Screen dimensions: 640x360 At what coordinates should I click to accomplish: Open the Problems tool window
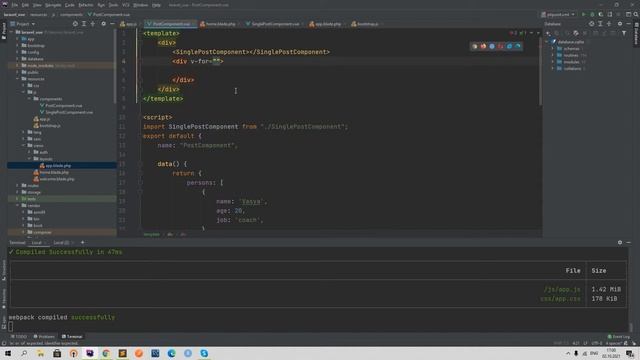point(44,337)
